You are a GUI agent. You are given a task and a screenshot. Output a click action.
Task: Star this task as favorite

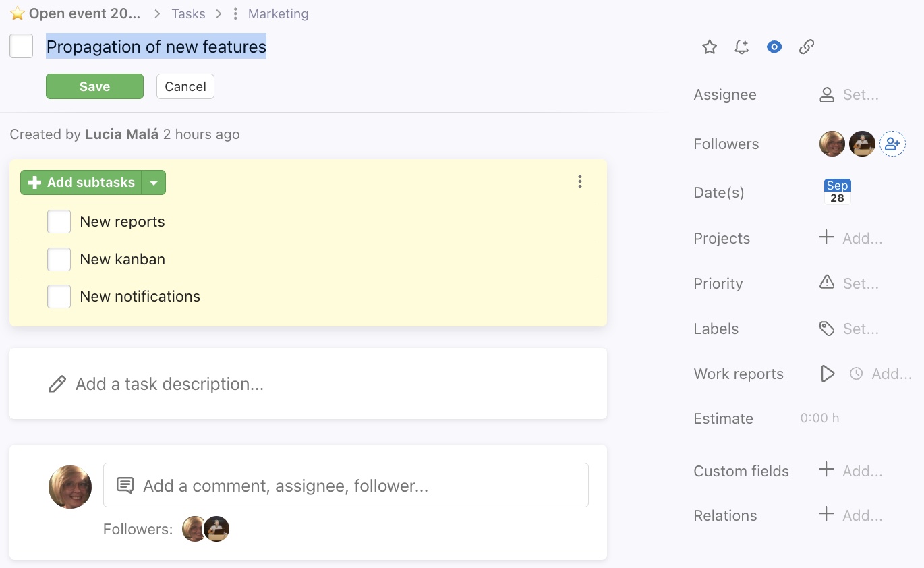(710, 47)
